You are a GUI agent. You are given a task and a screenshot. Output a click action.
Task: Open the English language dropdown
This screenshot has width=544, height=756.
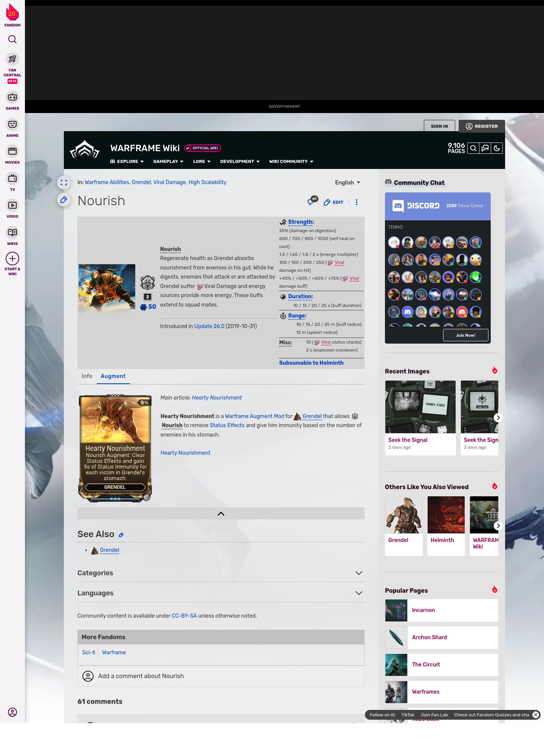pyautogui.click(x=348, y=183)
